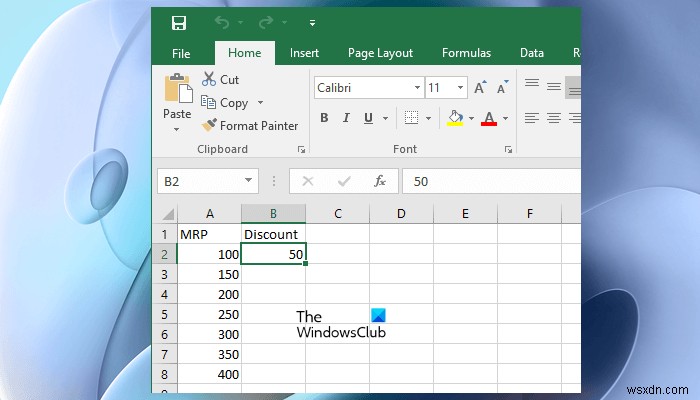This screenshot has height=400, width=700.
Task: Select column A header
Action: pos(209,214)
